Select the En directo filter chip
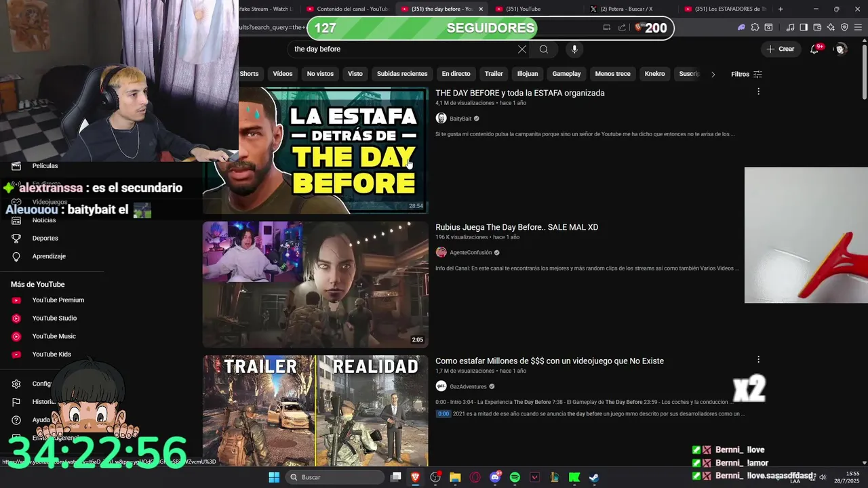Viewport: 868px width, 488px height. point(456,74)
